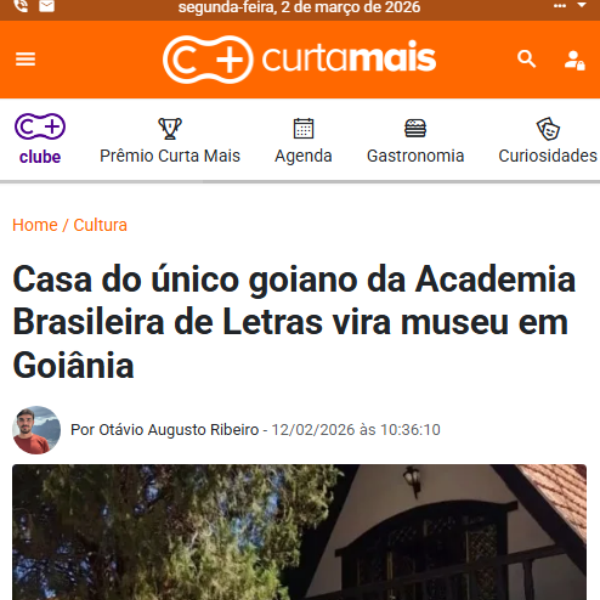600x600 pixels.
Task: Open the Agenda menu label
Action: (x=303, y=156)
